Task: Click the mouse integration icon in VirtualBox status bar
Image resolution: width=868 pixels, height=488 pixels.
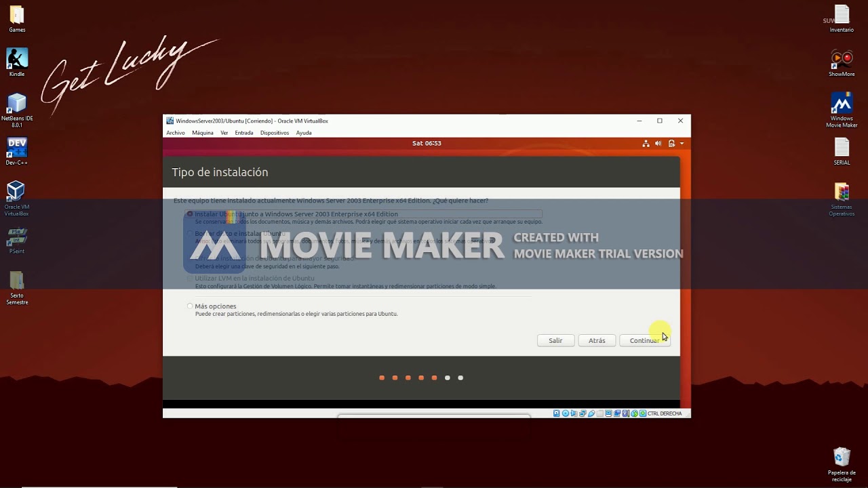Action: (x=635, y=413)
